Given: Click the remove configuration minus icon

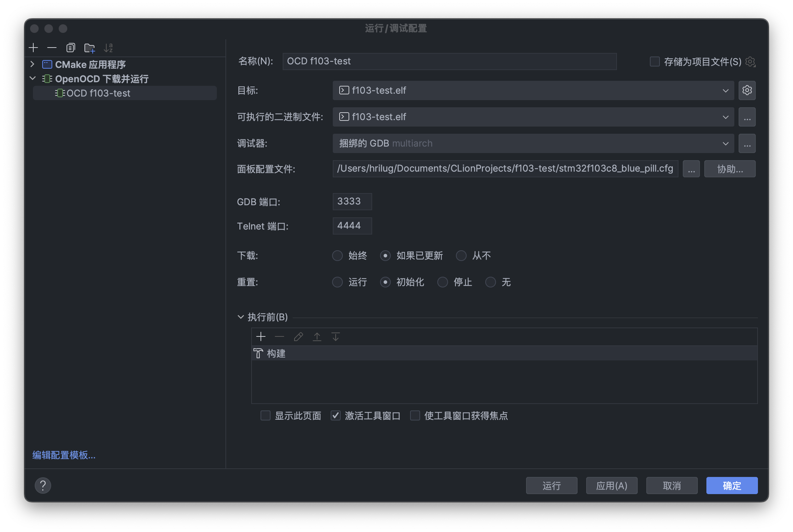Looking at the screenshot, I should point(52,48).
